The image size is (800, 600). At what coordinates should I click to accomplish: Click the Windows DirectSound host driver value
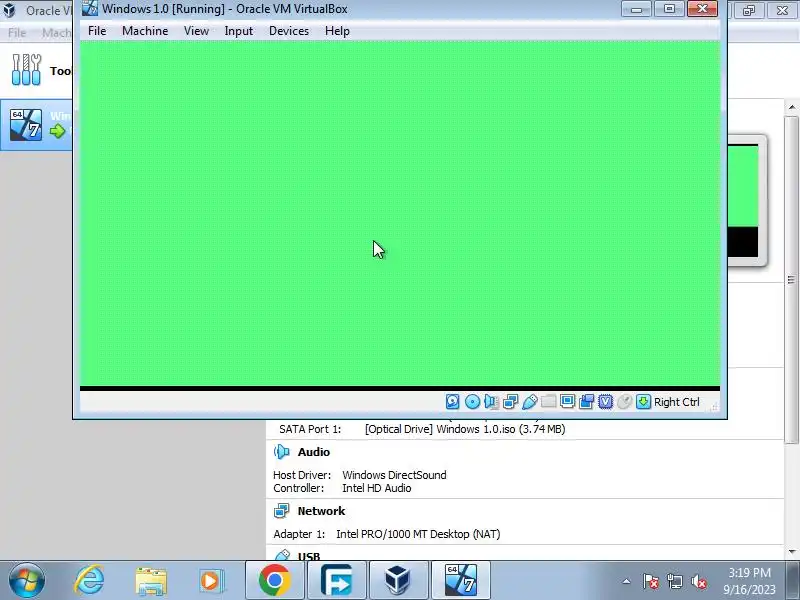pos(394,475)
